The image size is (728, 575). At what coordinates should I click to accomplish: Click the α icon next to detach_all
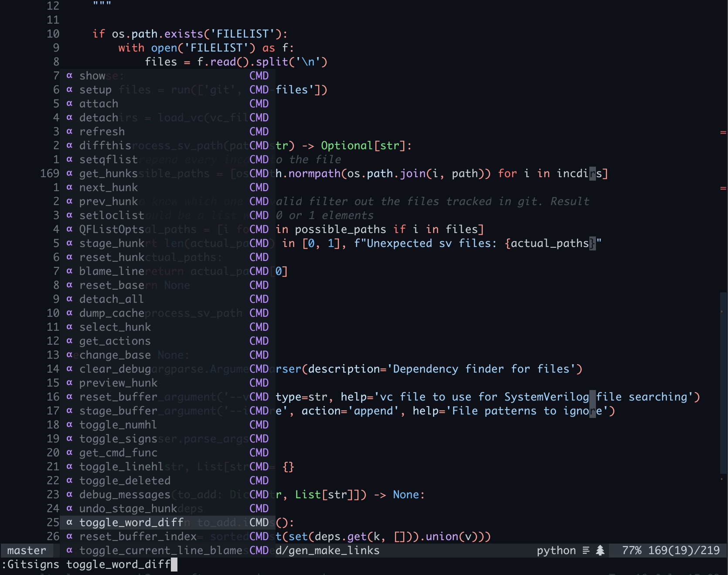click(70, 299)
